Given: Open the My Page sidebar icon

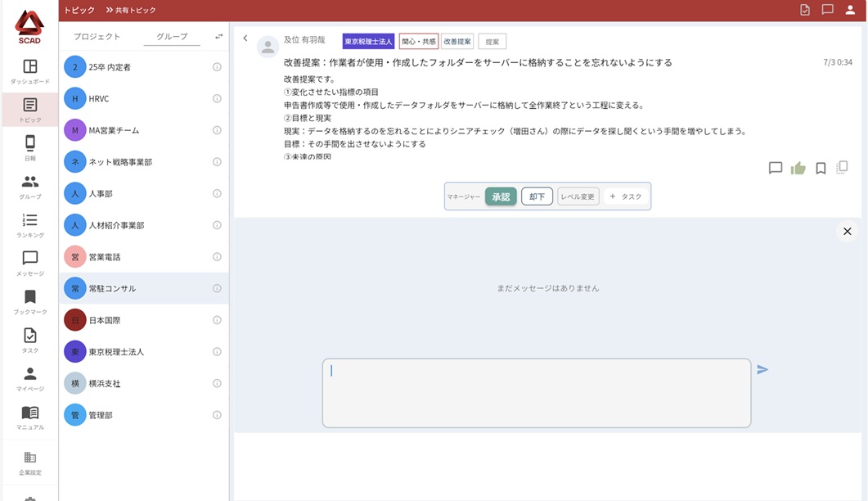Looking at the screenshot, I should pyautogui.click(x=30, y=378).
